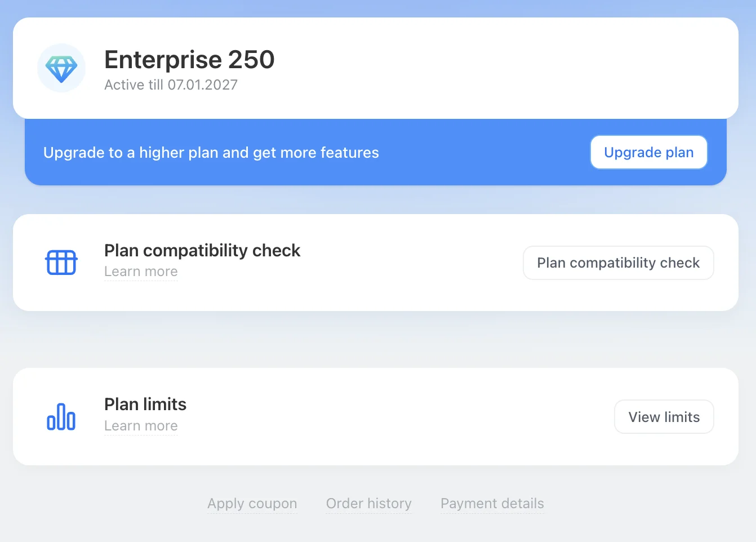Image resolution: width=756 pixels, height=542 pixels.
Task: Open View limits
Action: coord(664,417)
